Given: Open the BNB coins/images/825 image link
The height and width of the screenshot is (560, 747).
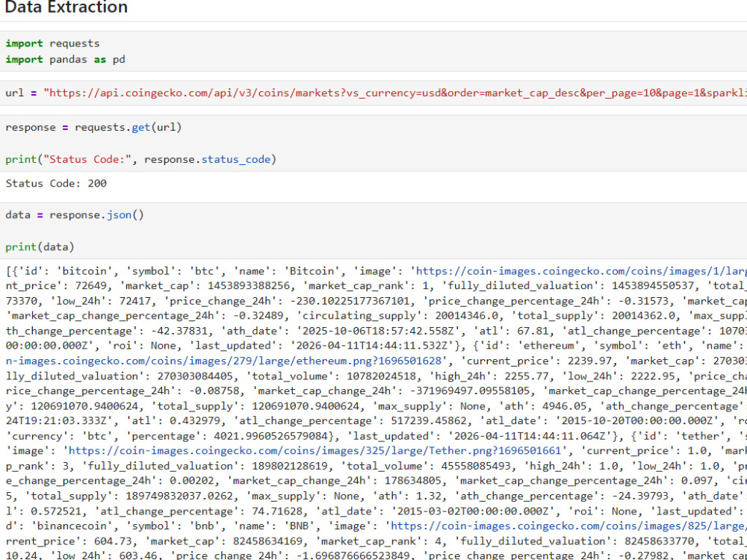Looking at the screenshot, I should [x=568, y=526].
